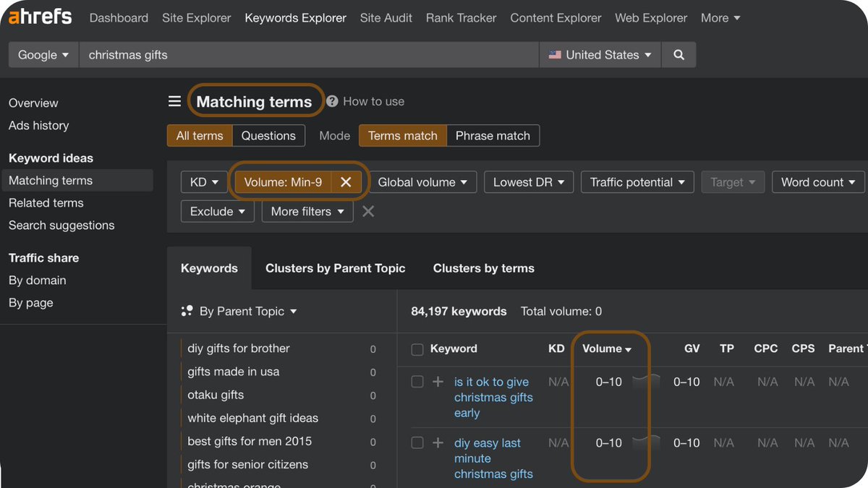
Task: Select the All terms toggle
Action: [x=200, y=136]
